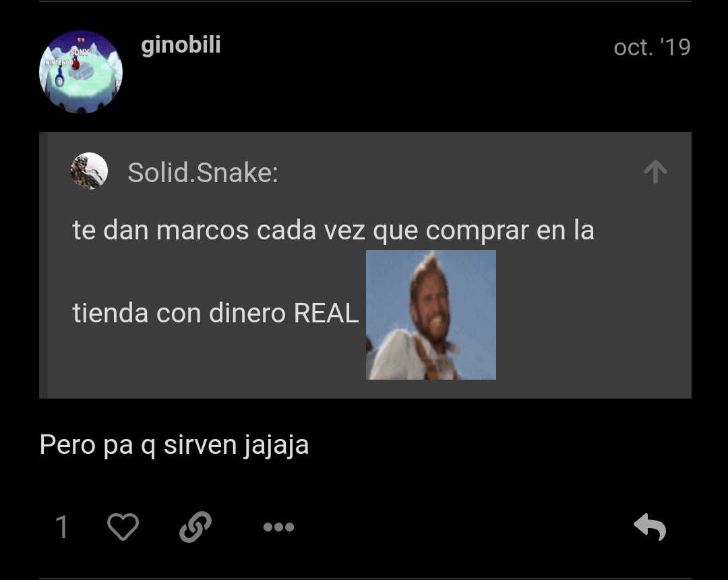This screenshot has width=728, height=580.
Task: Like the post with the heart icon
Action: [x=123, y=527]
